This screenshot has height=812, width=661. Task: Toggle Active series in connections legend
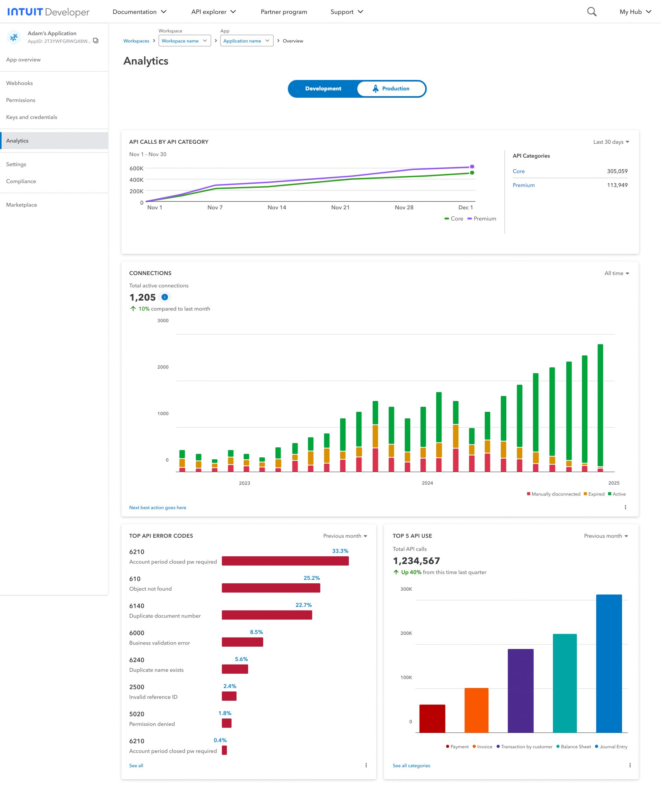[x=617, y=494]
